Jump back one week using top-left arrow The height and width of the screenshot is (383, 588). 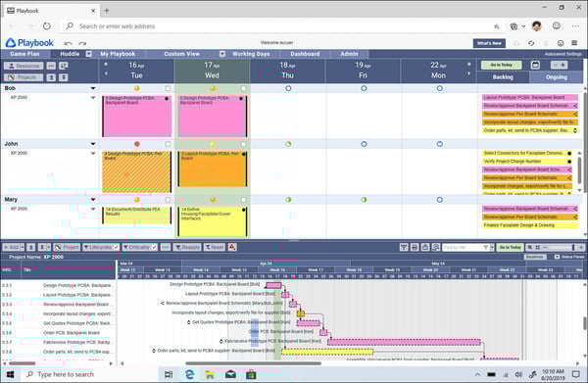(106, 65)
